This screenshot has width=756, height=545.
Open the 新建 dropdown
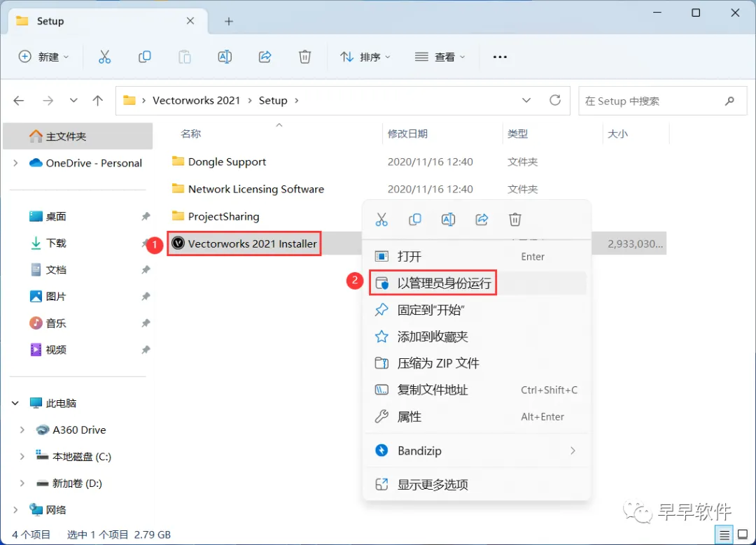point(43,57)
